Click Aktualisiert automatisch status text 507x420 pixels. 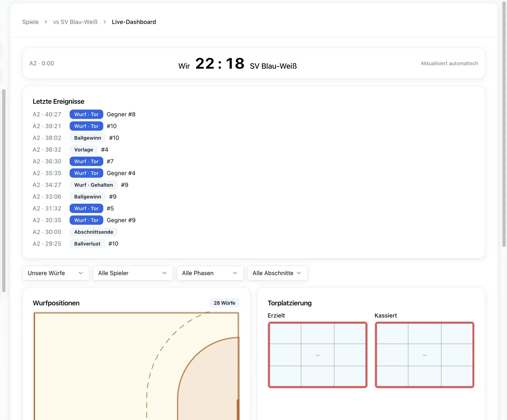pos(449,63)
